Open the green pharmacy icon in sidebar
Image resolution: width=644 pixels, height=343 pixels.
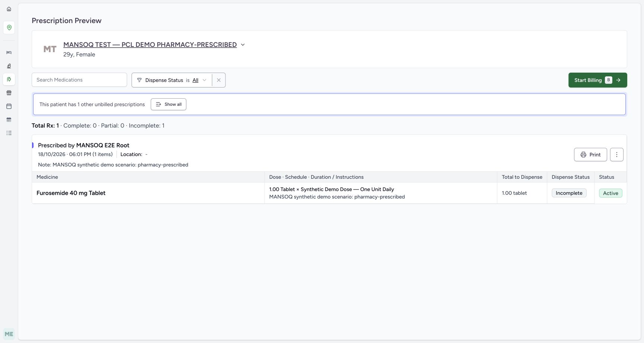[x=9, y=79]
